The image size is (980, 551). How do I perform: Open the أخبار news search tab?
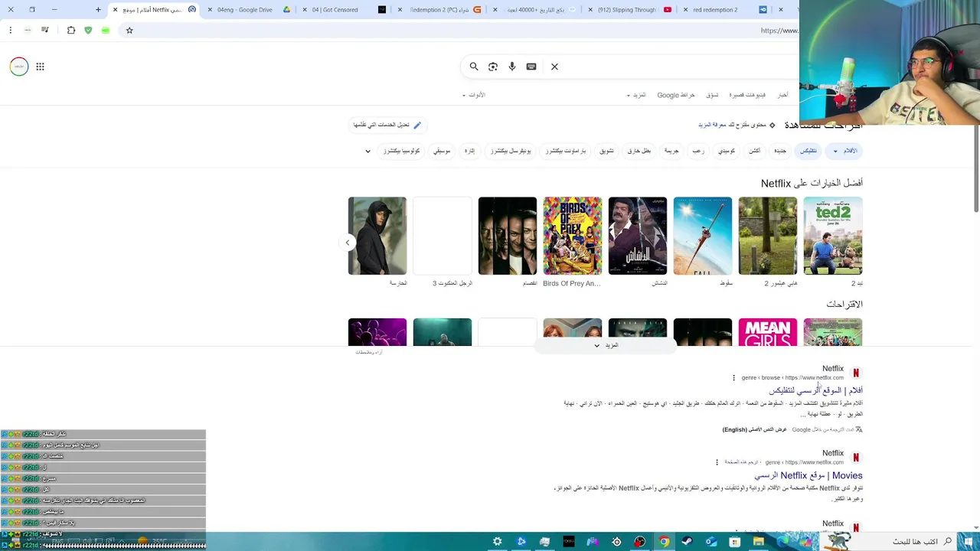(x=782, y=95)
